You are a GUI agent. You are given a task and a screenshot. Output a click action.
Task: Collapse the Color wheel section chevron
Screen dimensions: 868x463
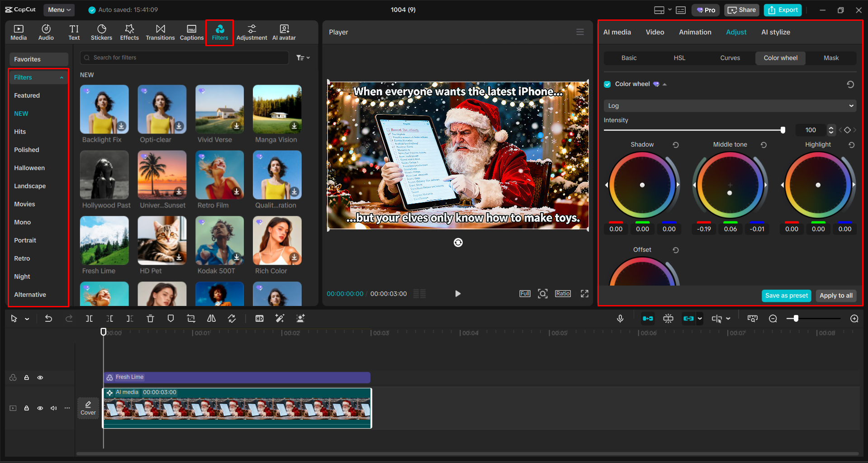[x=664, y=84]
